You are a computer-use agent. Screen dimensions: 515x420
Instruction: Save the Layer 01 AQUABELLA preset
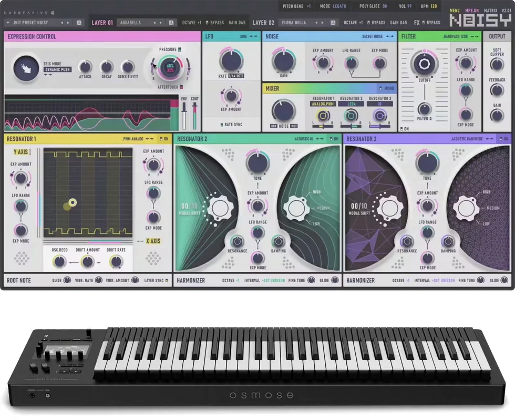click(171, 23)
